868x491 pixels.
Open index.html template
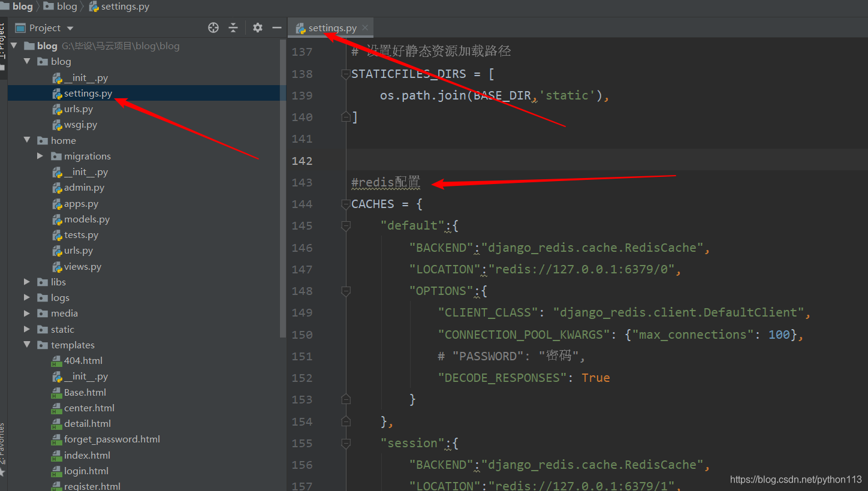[87, 455]
